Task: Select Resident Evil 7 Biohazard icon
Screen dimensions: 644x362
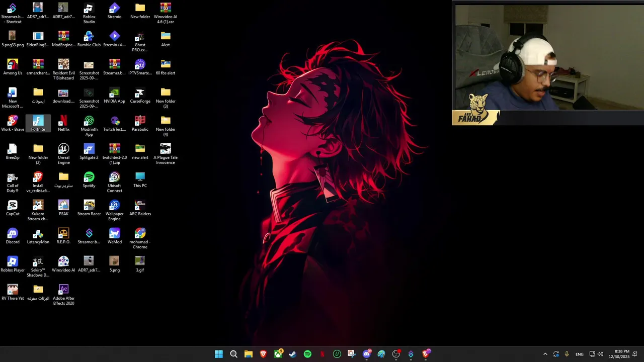Action: coord(63,70)
